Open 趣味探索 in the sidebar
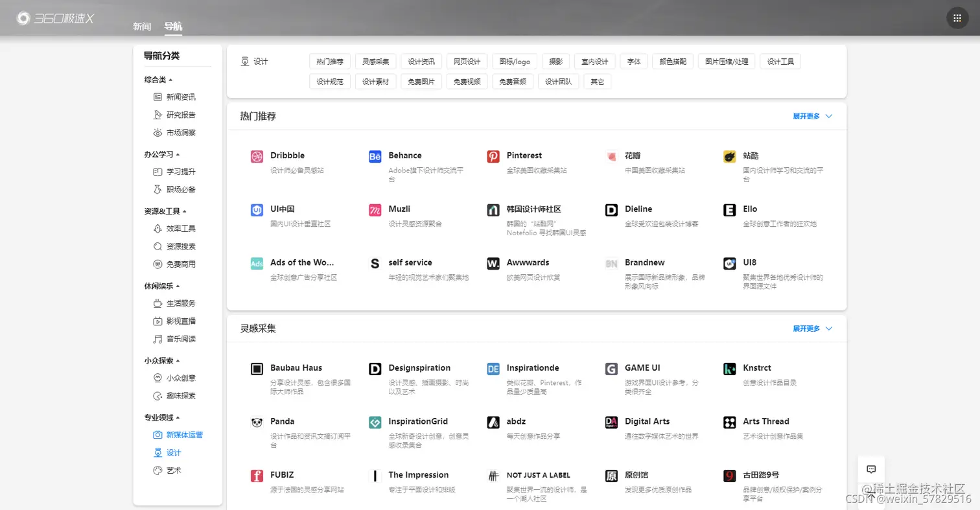 pyautogui.click(x=174, y=396)
